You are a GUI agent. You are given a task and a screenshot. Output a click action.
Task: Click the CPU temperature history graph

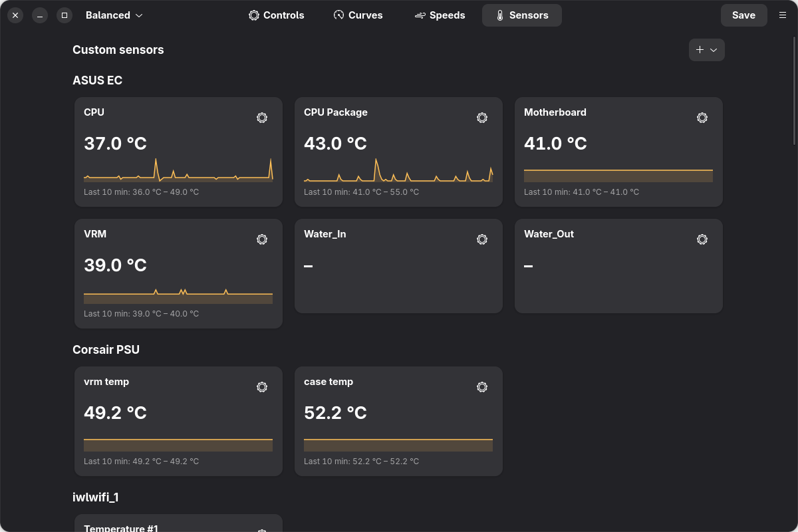click(x=178, y=170)
